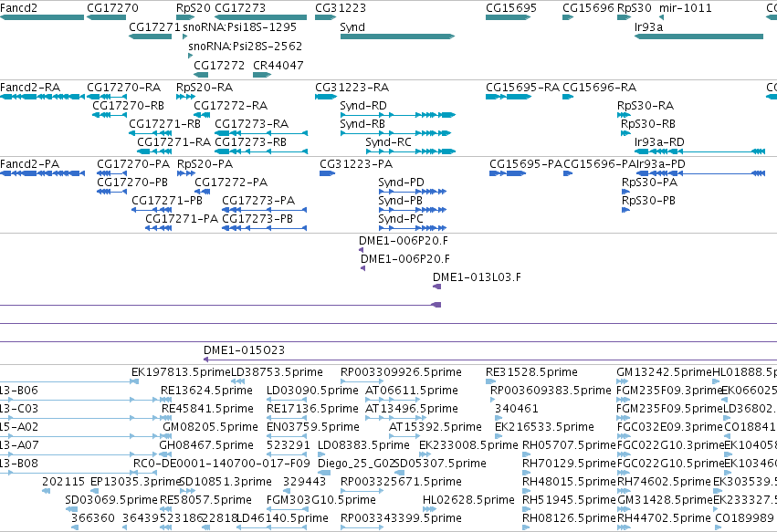777x532 pixels.
Task: Click the RpS30-PB protein label
Action: pos(648,201)
